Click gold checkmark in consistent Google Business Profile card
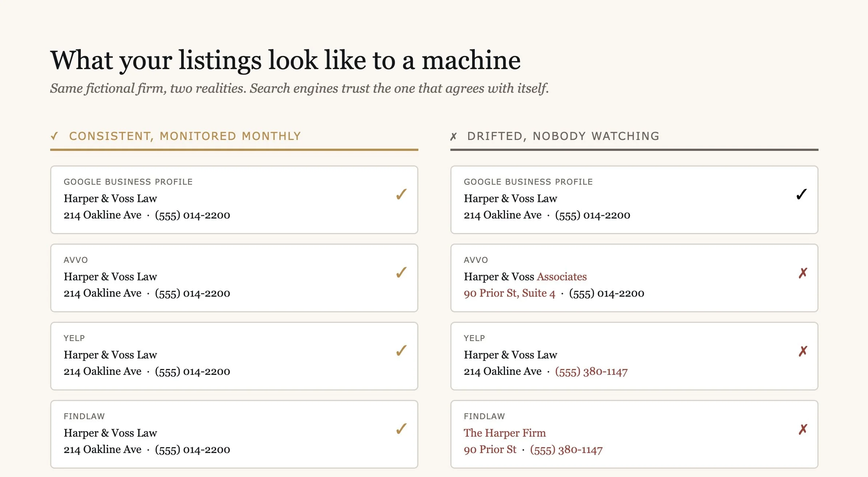Screen dimensions: 868x477 [x=401, y=195]
